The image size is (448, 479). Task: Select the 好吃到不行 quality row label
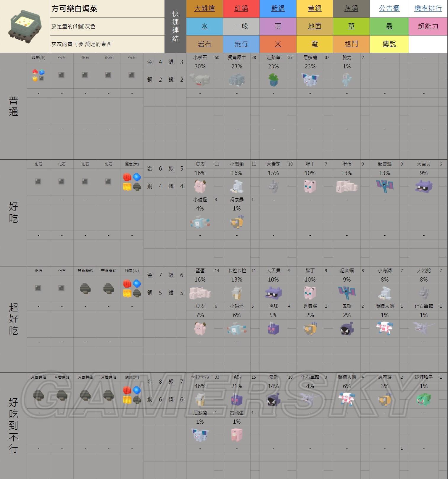click(x=13, y=425)
